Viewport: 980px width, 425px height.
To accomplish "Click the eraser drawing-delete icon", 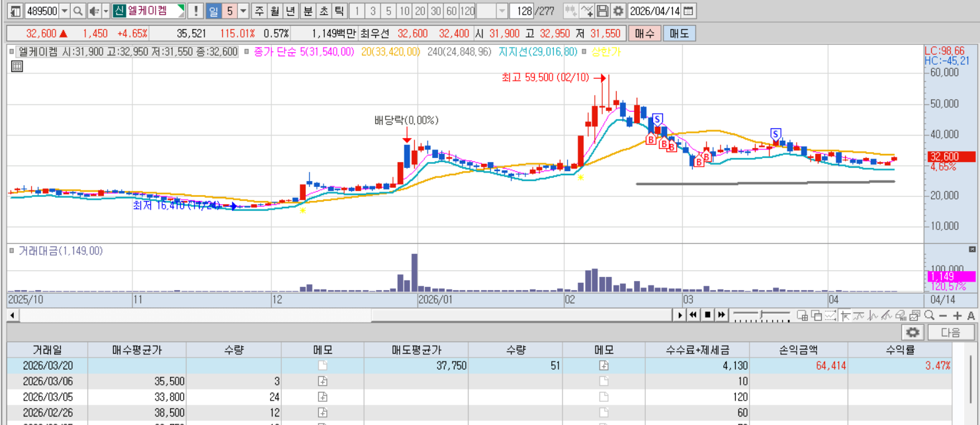I will tap(900, 315).
